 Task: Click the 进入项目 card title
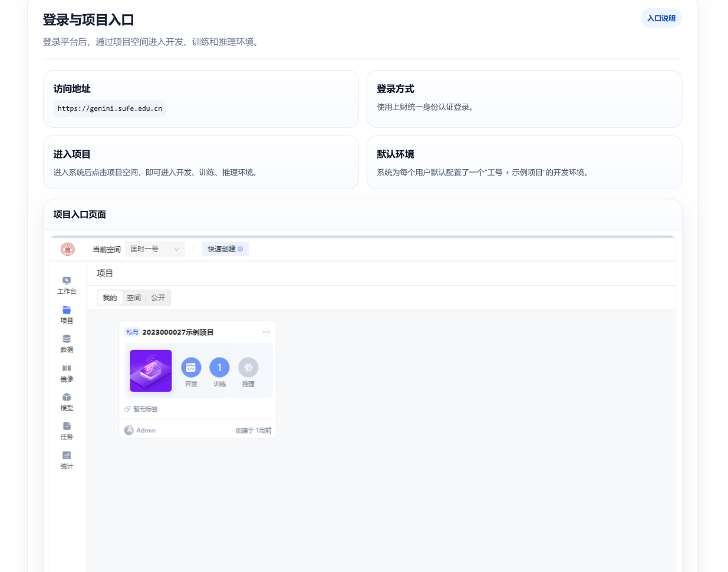(x=72, y=154)
